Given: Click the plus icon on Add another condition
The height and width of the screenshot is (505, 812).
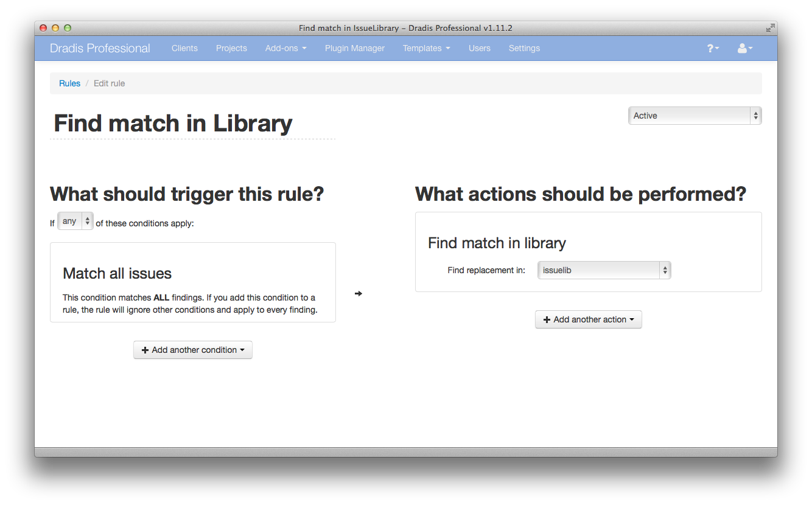Looking at the screenshot, I should coord(145,350).
